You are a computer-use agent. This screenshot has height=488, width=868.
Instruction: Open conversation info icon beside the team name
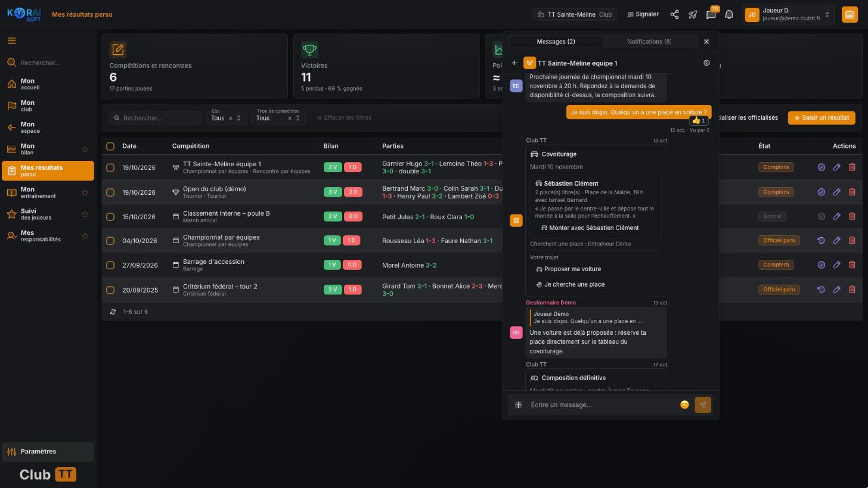[x=706, y=63]
